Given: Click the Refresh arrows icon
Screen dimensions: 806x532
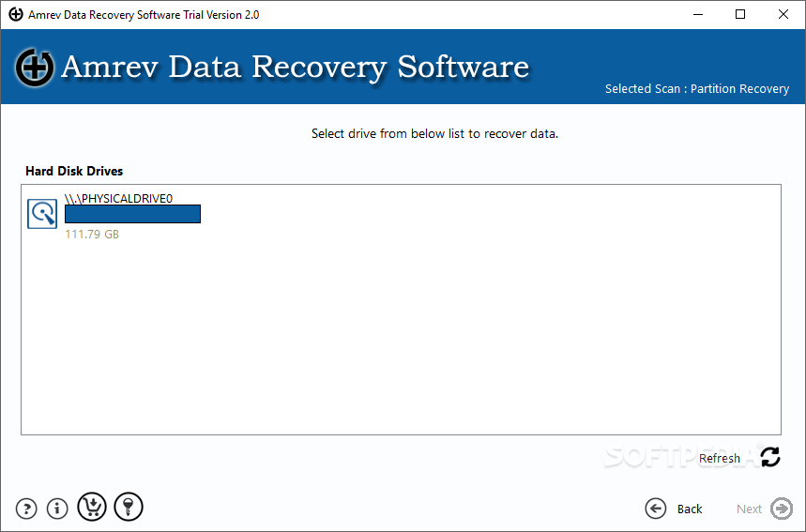Looking at the screenshot, I should point(770,457).
